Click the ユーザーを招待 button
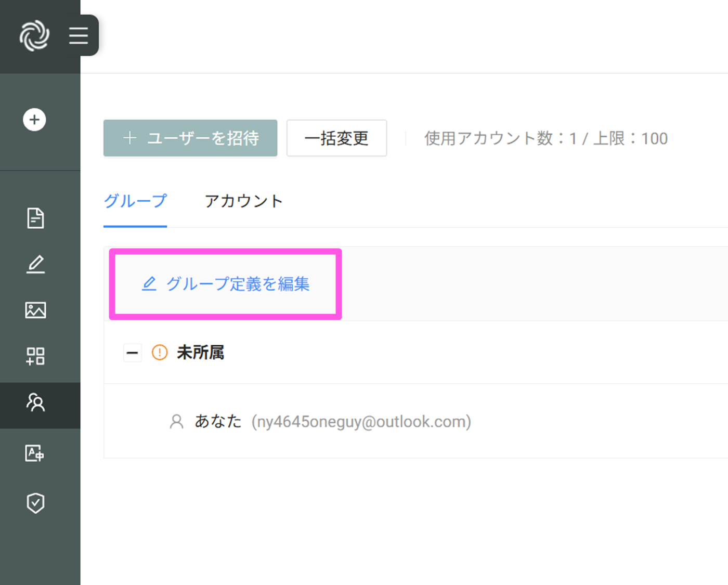 [190, 138]
